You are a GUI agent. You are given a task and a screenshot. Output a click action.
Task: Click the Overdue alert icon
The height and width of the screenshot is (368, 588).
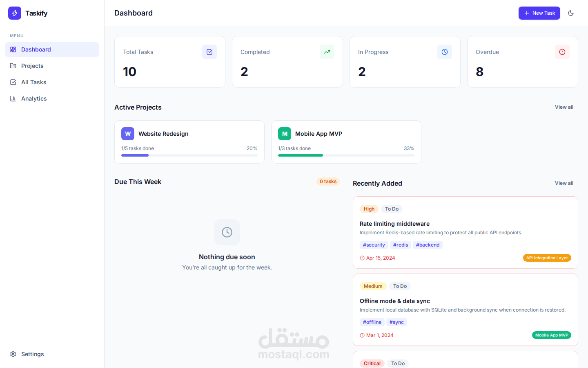pos(562,52)
